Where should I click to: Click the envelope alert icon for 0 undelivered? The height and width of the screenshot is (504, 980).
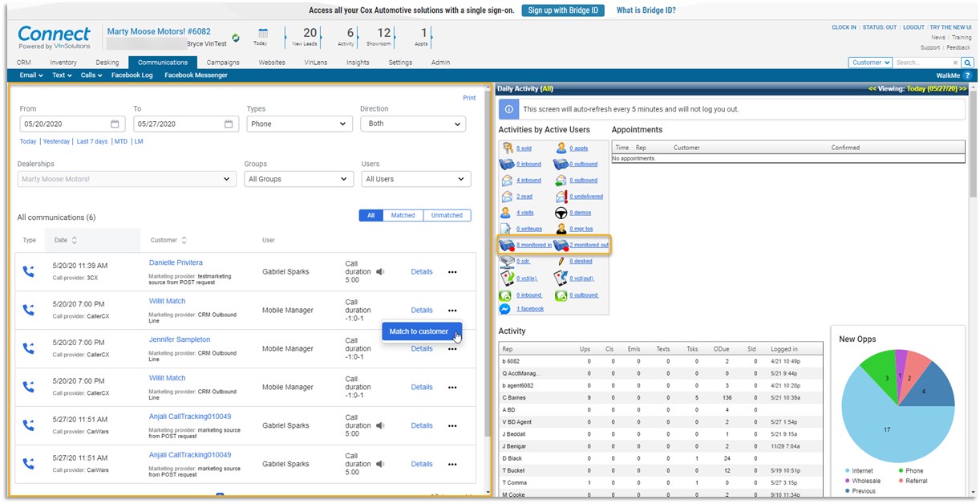[561, 197]
